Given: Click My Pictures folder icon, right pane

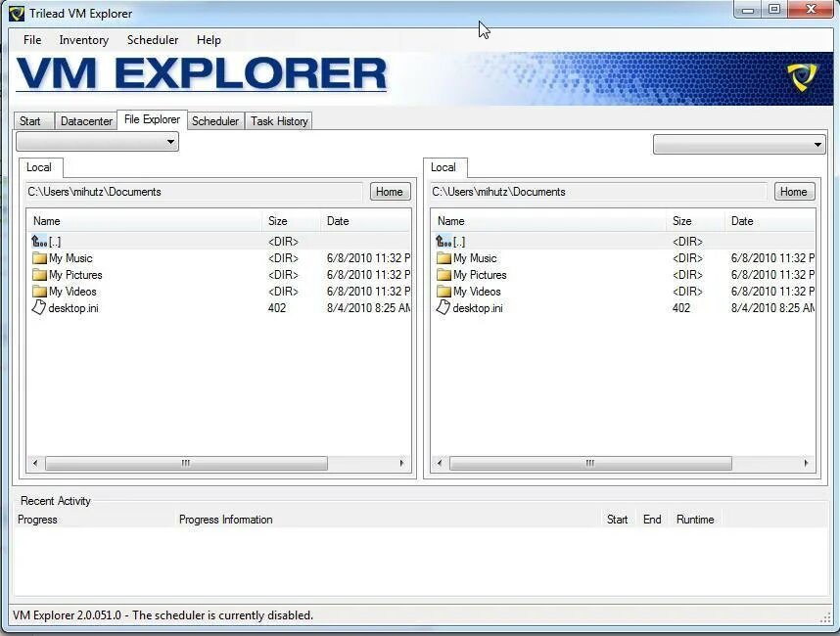Looking at the screenshot, I should point(443,275).
